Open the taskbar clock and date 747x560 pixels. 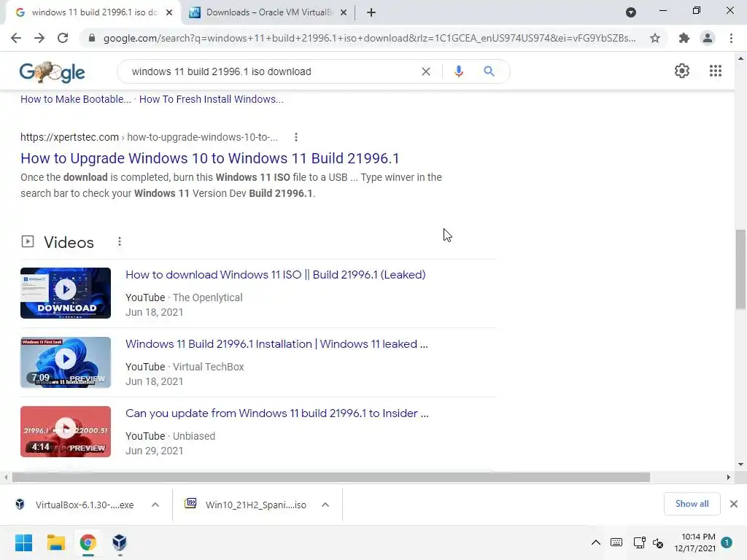pos(695,542)
